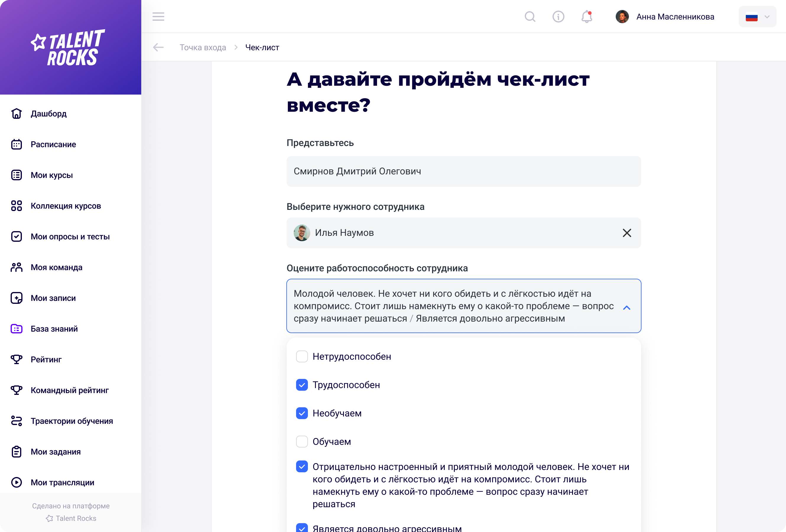The image size is (786, 532).
Task: Open the search icon in header
Action: pos(530,17)
